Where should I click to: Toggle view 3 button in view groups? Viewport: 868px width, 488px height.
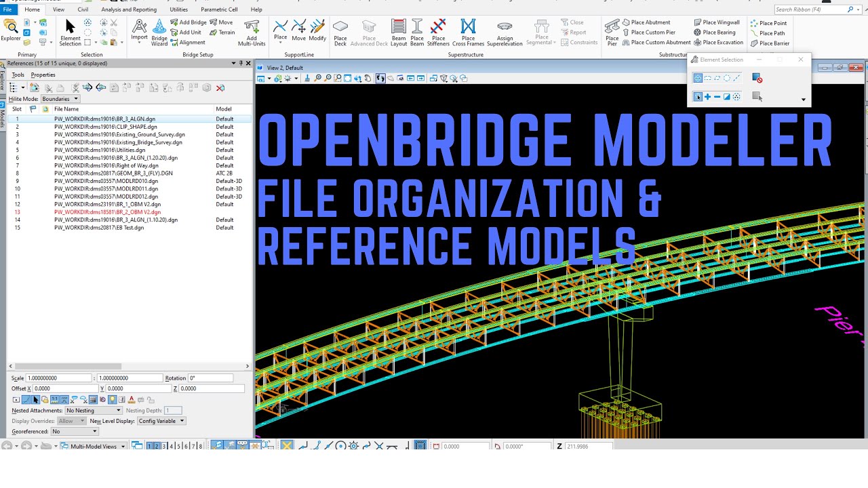tap(164, 446)
